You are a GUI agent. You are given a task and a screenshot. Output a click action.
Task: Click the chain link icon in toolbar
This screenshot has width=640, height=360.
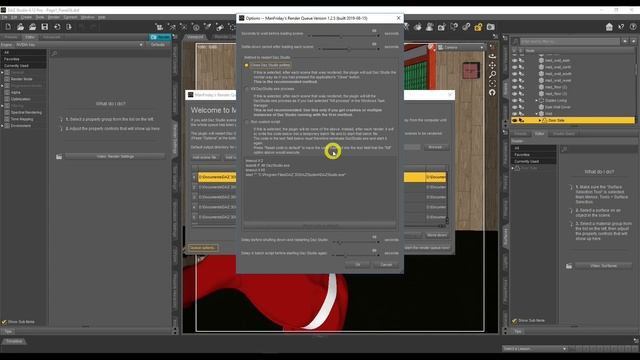tap(466, 27)
